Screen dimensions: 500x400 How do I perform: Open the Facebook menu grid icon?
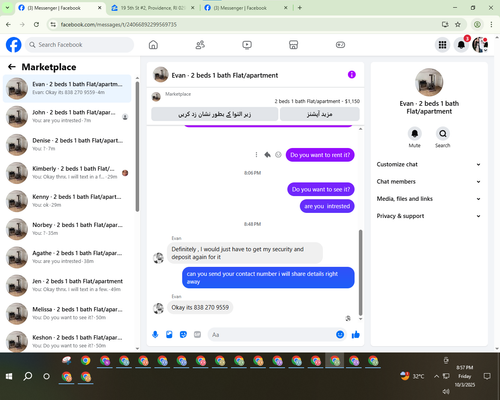442,45
